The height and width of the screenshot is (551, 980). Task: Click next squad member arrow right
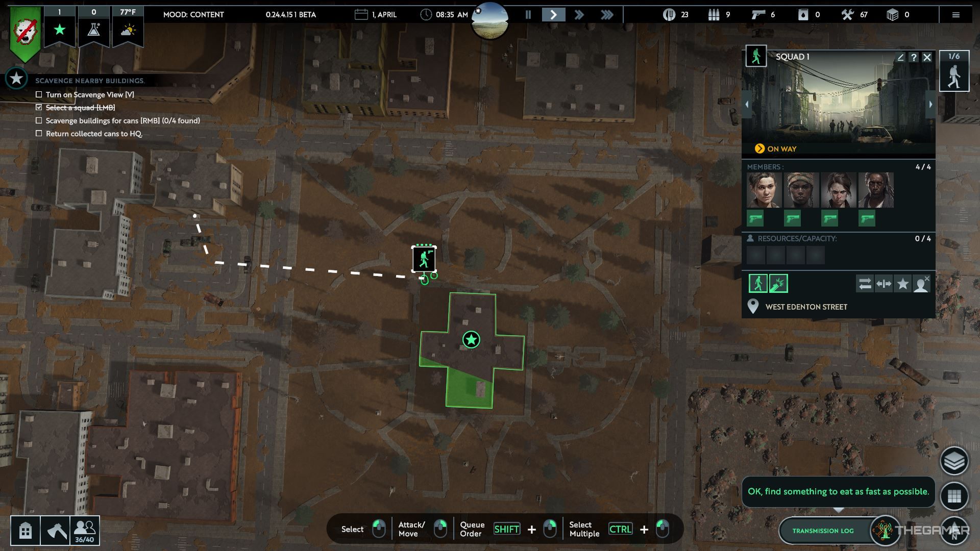[x=931, y=103]
